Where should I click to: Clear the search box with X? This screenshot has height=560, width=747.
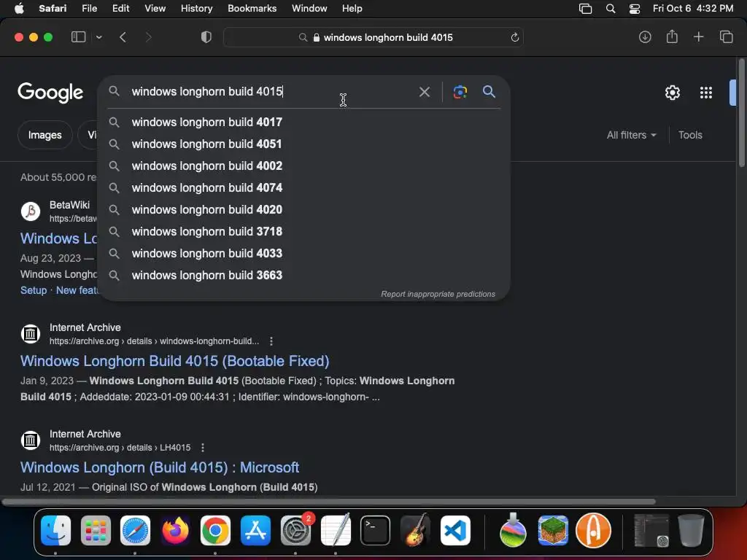(x=424, y=92)
